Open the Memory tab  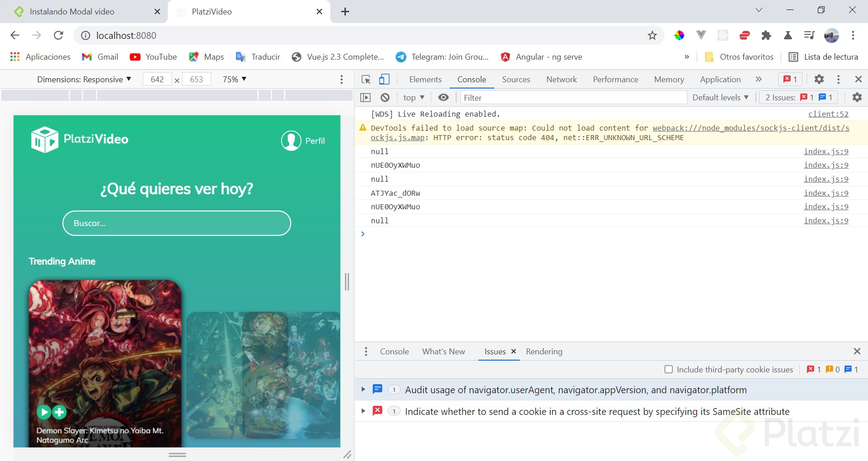tap(669, 80)
